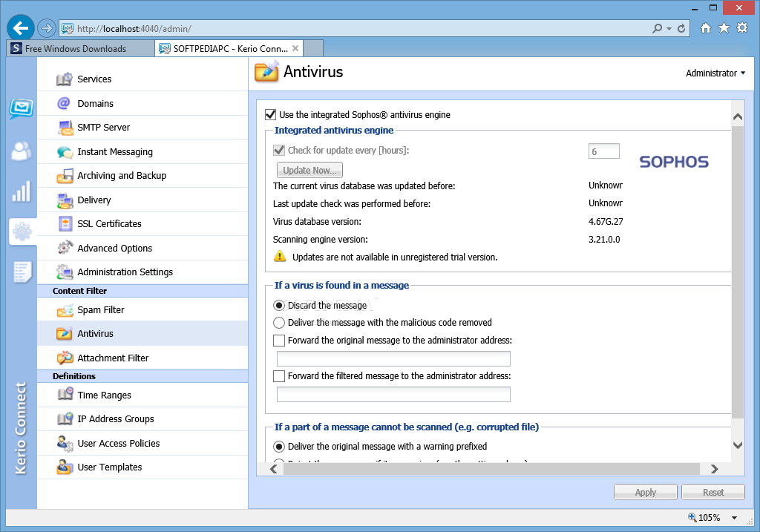This screenshot has width=760, height=532.
Task: Select Discard the message option
Action: tap(279, 306)
